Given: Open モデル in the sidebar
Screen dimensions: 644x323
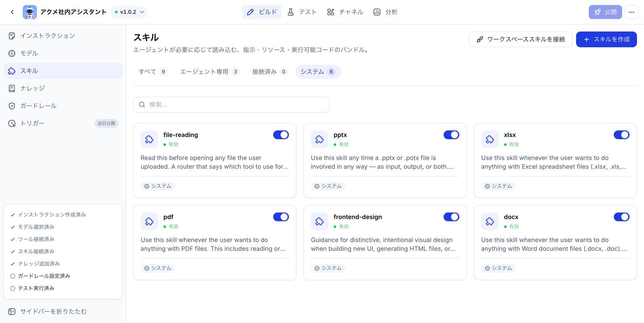Looking at the screenshot, I should 63,53.
